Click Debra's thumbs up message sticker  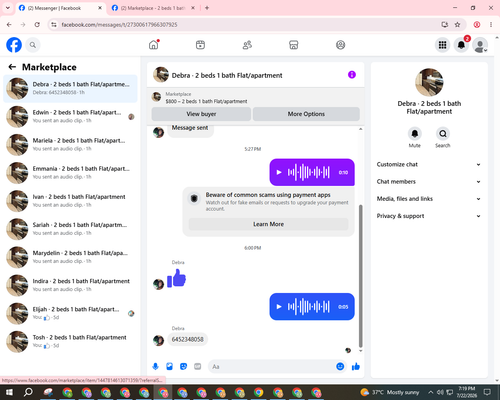177,278
